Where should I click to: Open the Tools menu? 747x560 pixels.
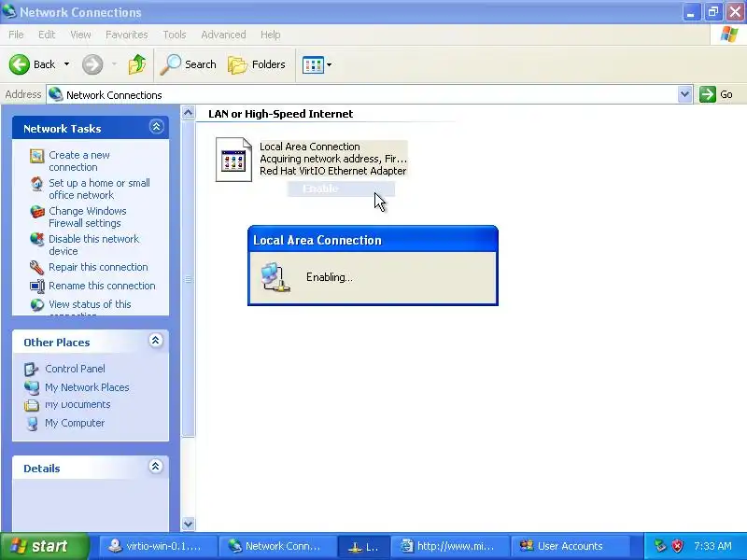pyautogui.click(x=175, y=35)
